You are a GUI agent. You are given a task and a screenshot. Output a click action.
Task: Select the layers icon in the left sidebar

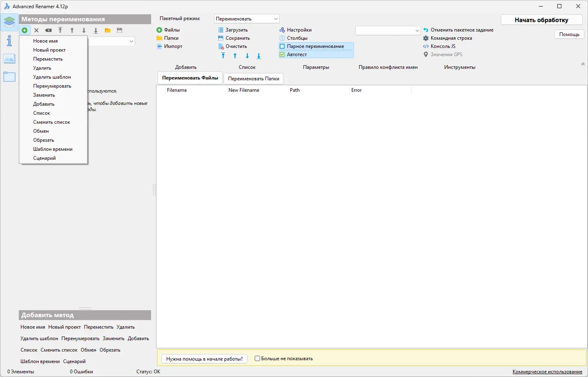(9, 22)
